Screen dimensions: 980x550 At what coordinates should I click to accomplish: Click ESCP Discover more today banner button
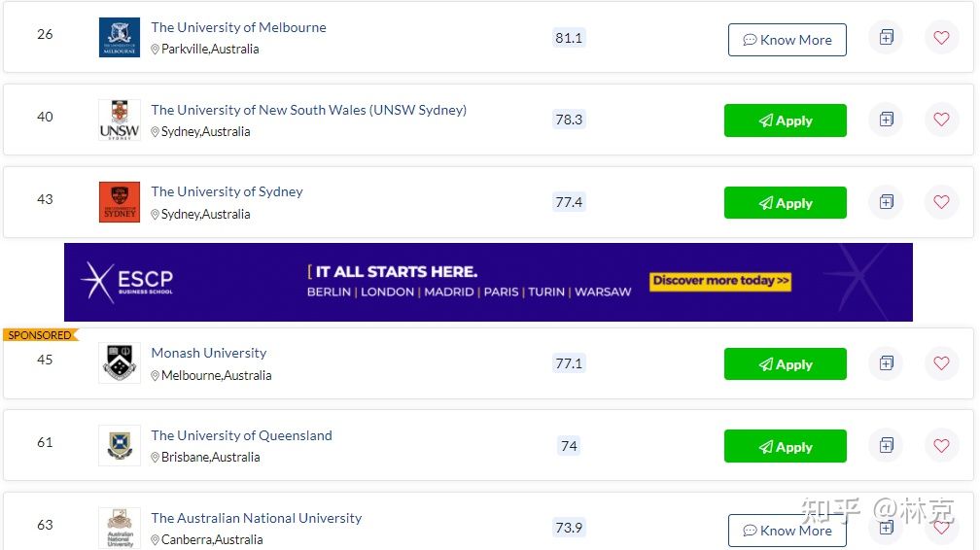tap(720, 281)
